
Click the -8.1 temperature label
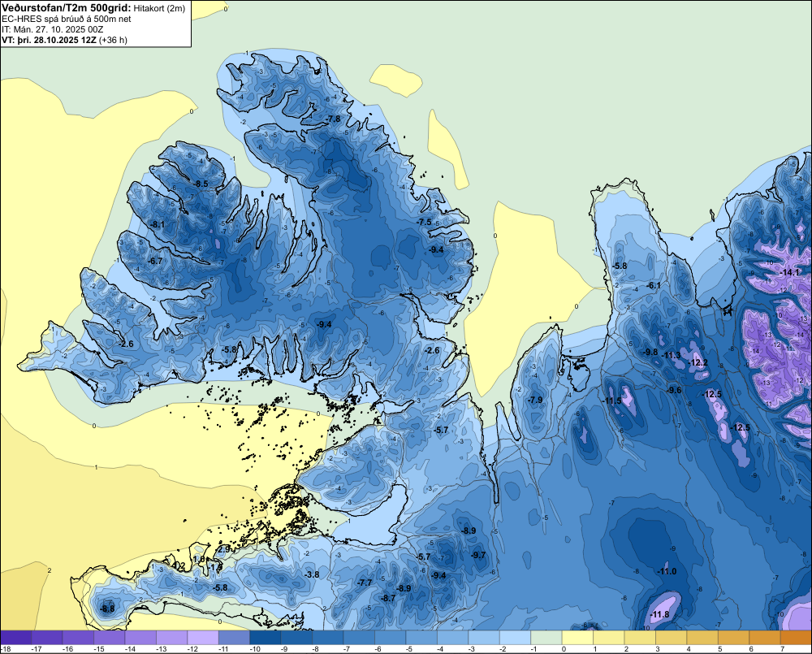(x=158, y=224)
